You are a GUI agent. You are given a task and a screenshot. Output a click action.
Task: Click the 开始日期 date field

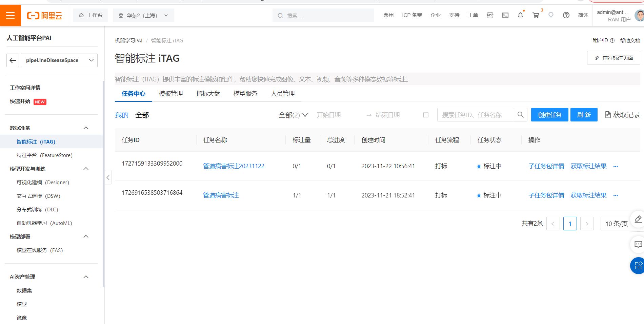[x=329, y=115]
